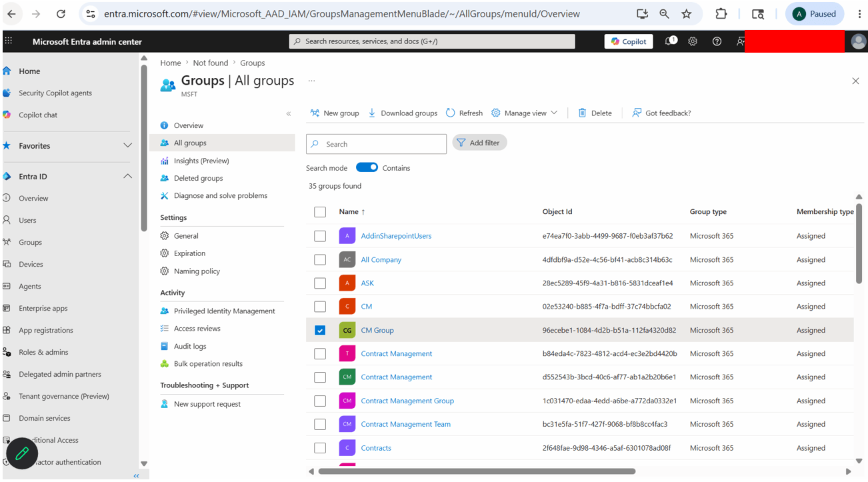This screenshot has height=482, width=868.
Task: Open Audit logs under Activity
Action: 190,346
